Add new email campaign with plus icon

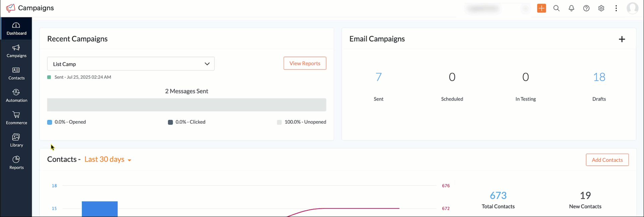coord(622,39)
